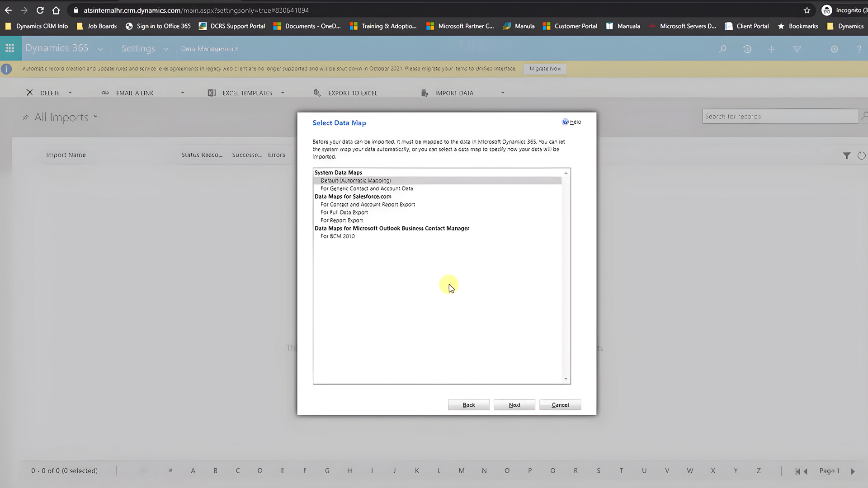Open Excel Templates dropdown arrow

click(283, 93)
